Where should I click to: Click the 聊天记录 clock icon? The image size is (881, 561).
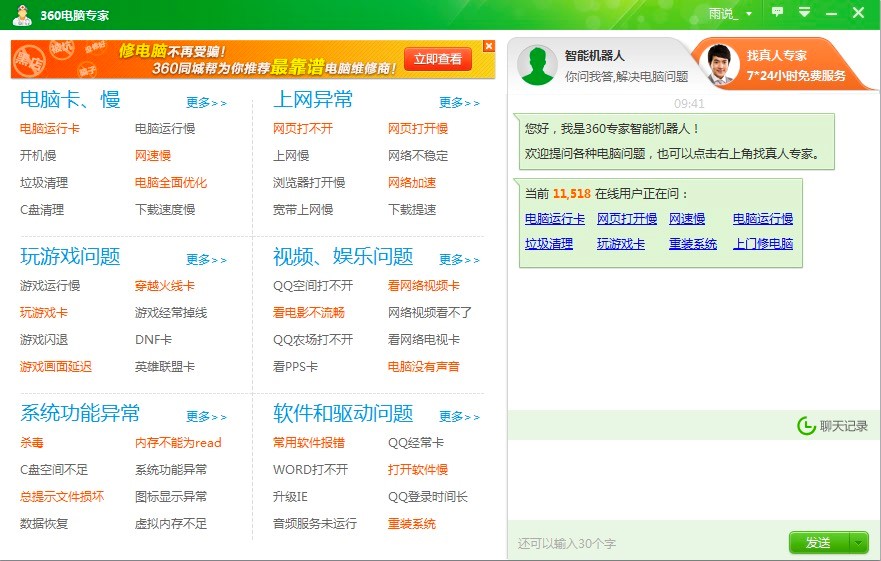point(806,426)
